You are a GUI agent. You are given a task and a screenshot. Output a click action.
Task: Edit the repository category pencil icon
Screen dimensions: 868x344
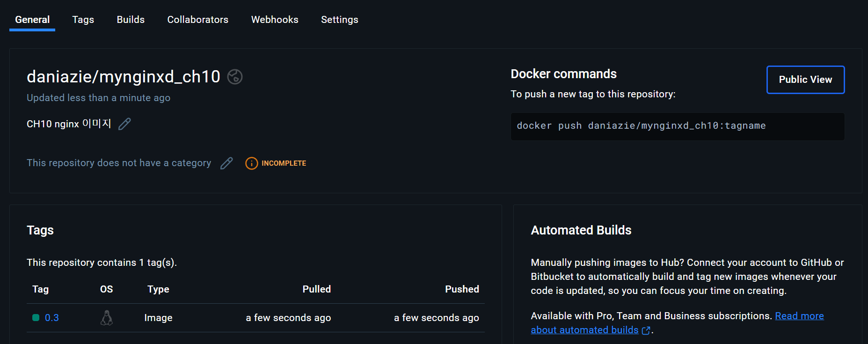click(226, 163)
